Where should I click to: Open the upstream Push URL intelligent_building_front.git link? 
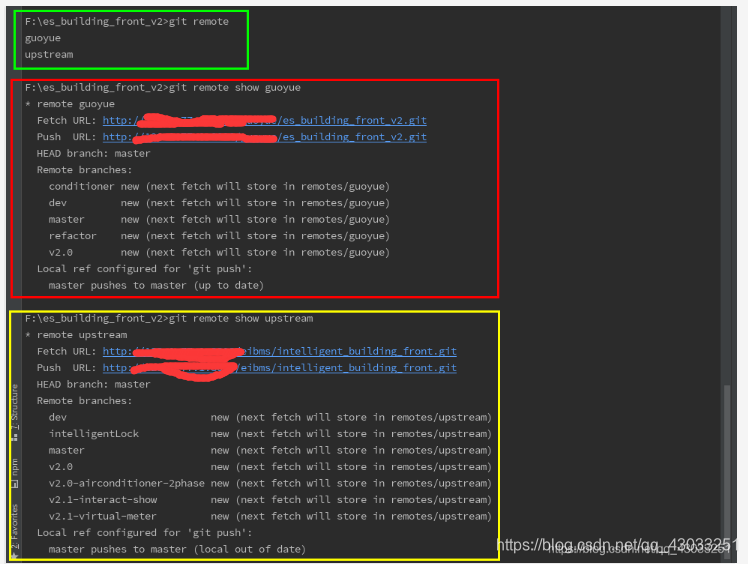(x=280, y=368)
